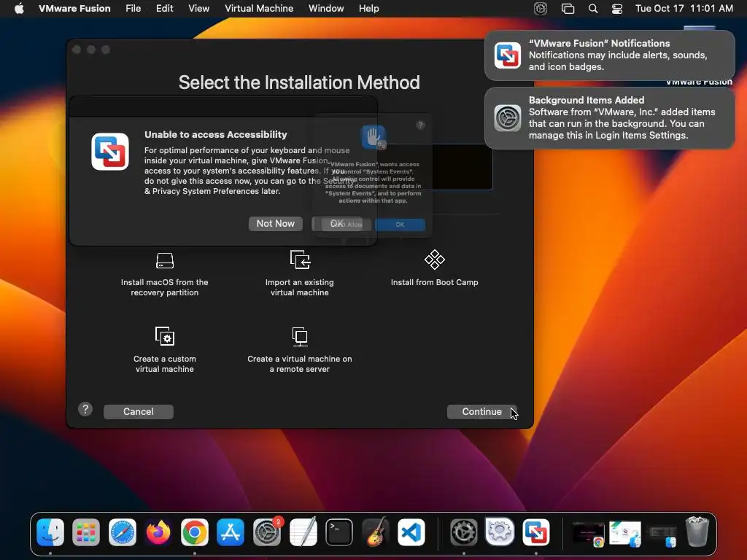The width and height of the screenshot is (747, 560).
Task: Open Terminal from the Dock
Action: click(339, 532)
